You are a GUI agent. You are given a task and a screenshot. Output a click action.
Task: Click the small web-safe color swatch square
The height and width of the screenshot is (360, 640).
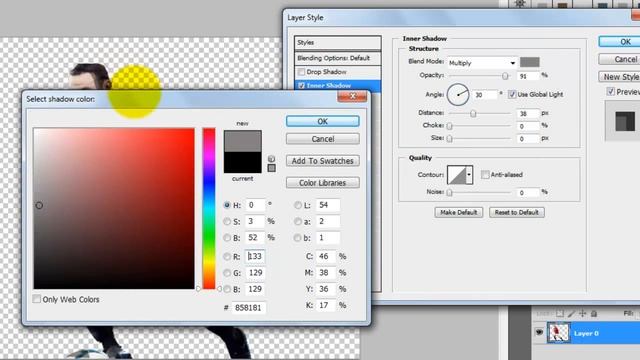(x=271, y=168)
